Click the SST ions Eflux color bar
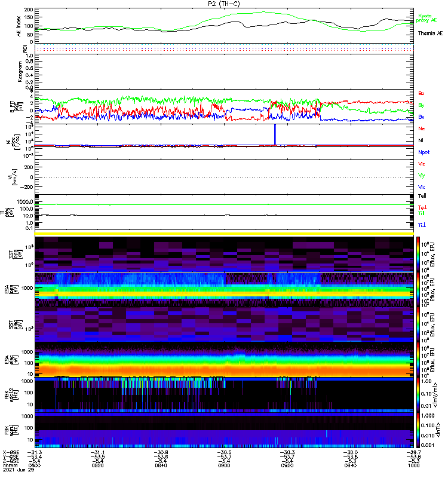The width and height of the screenshot is (448, 478). click(x=418, y=253)
